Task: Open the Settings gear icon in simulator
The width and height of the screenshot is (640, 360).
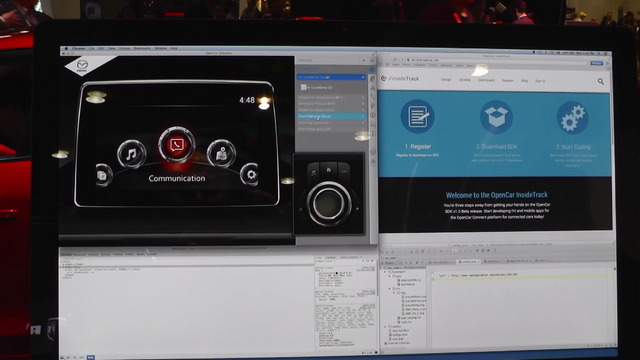Action: coord(250,175)
